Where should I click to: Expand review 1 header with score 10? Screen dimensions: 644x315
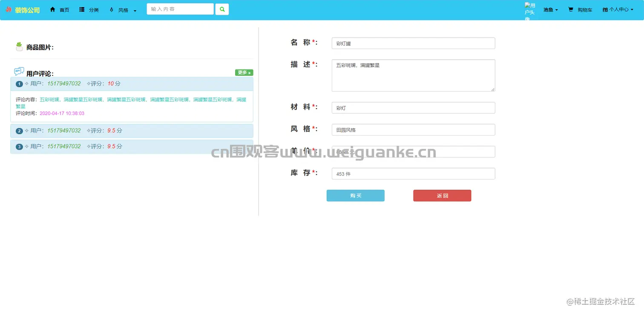pyautogui.click(x=132, y=84)
